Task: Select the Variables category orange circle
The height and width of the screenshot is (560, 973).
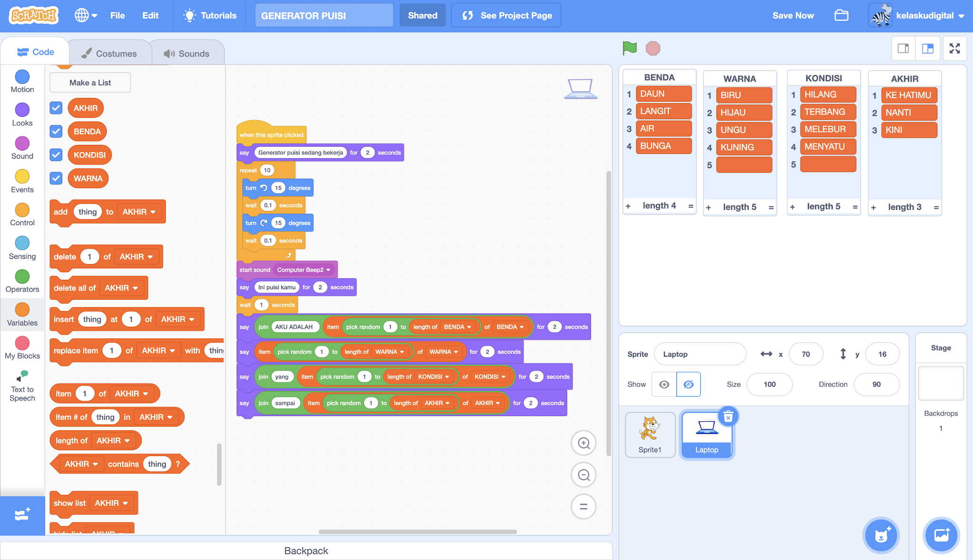Action: (22, 310)
